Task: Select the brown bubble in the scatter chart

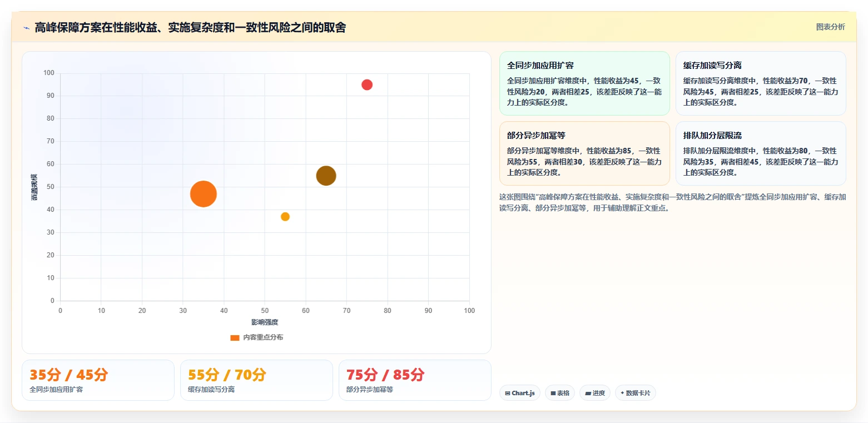Action: tap(326, 176)
